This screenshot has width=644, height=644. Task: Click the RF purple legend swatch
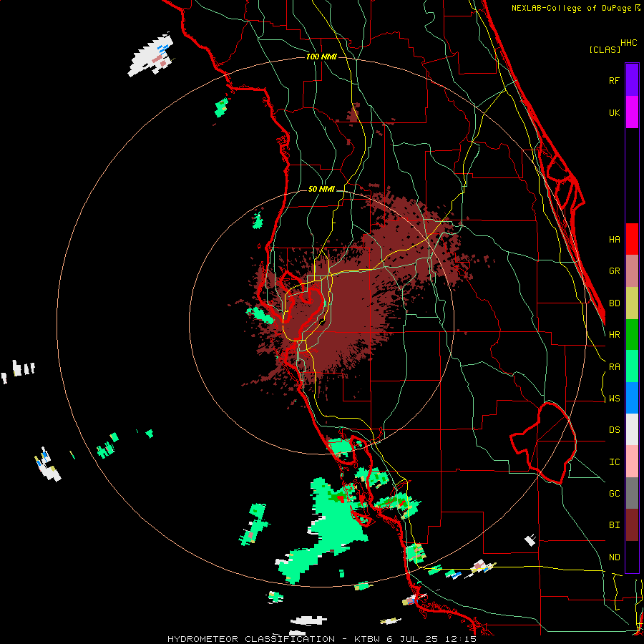[x=632, y=80]
